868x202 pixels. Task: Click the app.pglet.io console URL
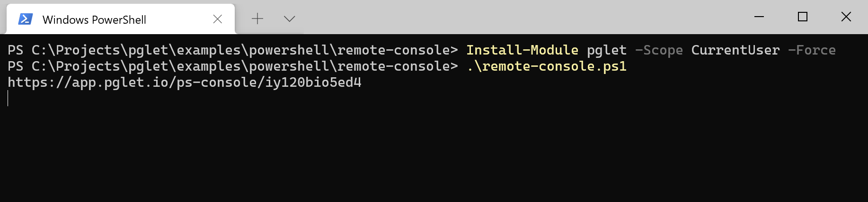(185, 83)
